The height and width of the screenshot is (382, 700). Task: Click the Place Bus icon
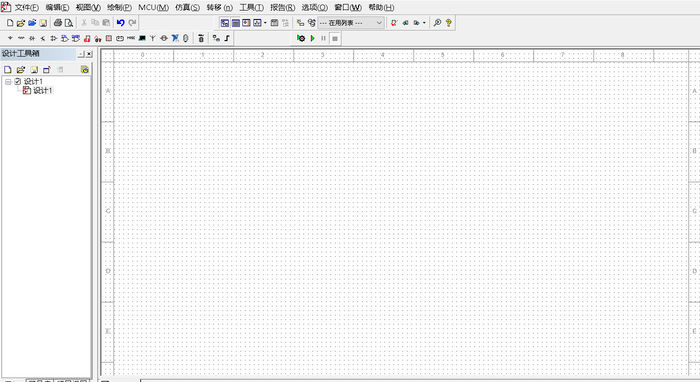pyautogui.click(x=227, y=38)
